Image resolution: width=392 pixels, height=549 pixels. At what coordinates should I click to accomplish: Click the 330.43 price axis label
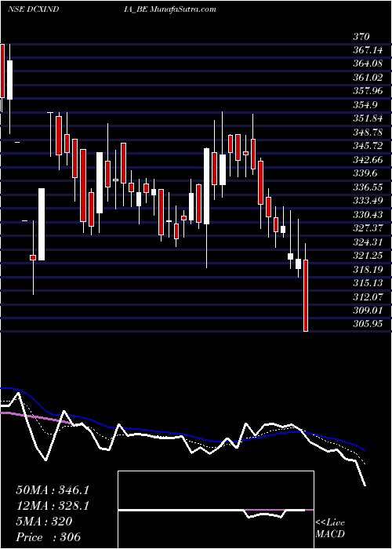pos(367,215)
